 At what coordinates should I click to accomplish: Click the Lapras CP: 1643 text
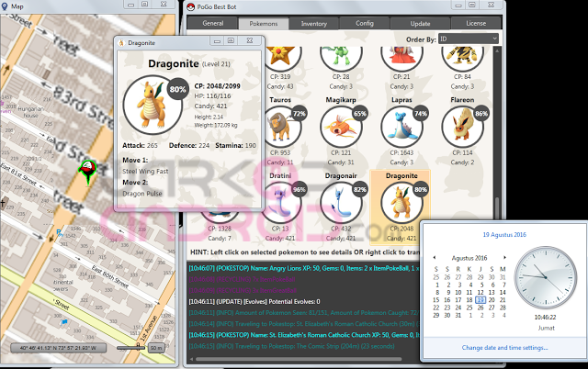coord(401,153)
